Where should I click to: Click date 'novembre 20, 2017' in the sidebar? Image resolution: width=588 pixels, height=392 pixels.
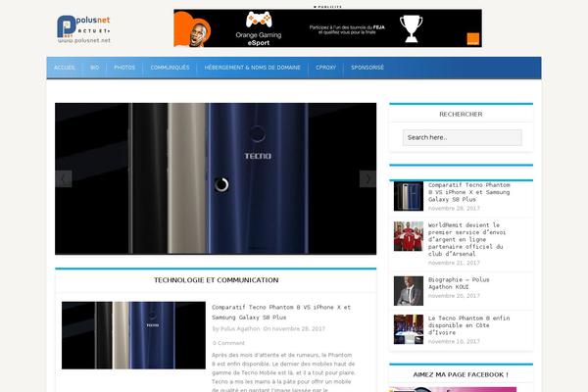(454, 296)
